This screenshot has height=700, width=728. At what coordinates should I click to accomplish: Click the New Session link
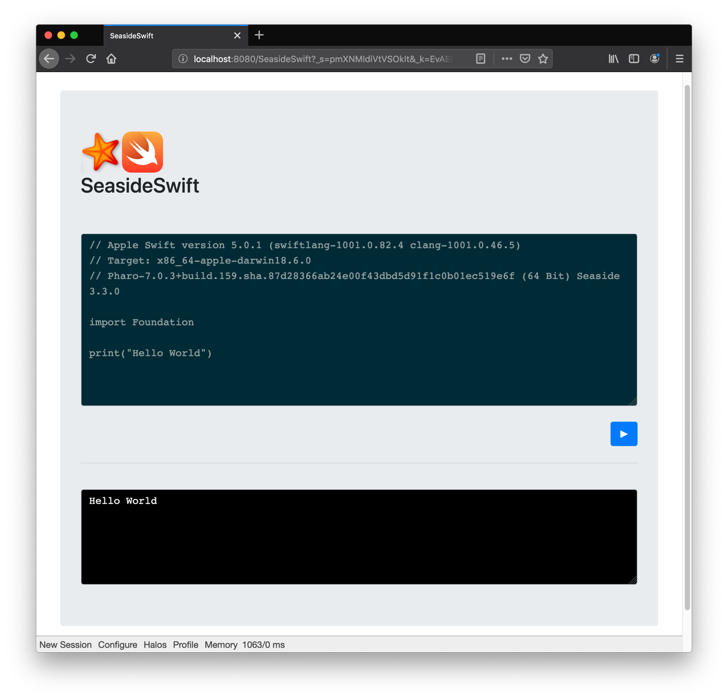[x=66, y=644]
